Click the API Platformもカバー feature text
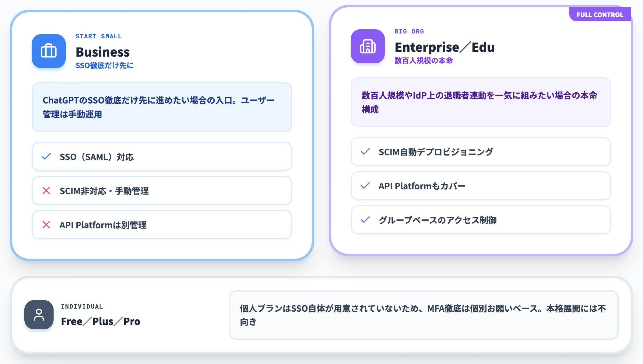The height and width of the screenshot is (364, 643). coord(422,186)
